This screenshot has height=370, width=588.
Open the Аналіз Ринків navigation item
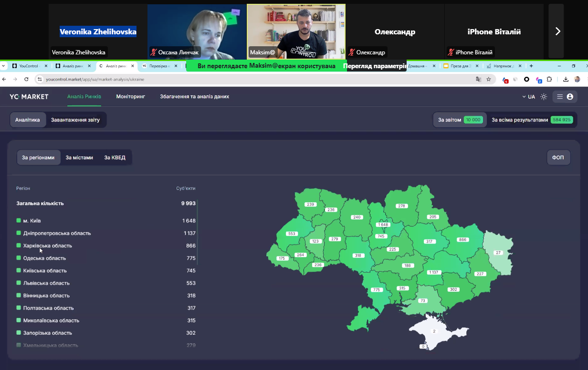[84, 96]
